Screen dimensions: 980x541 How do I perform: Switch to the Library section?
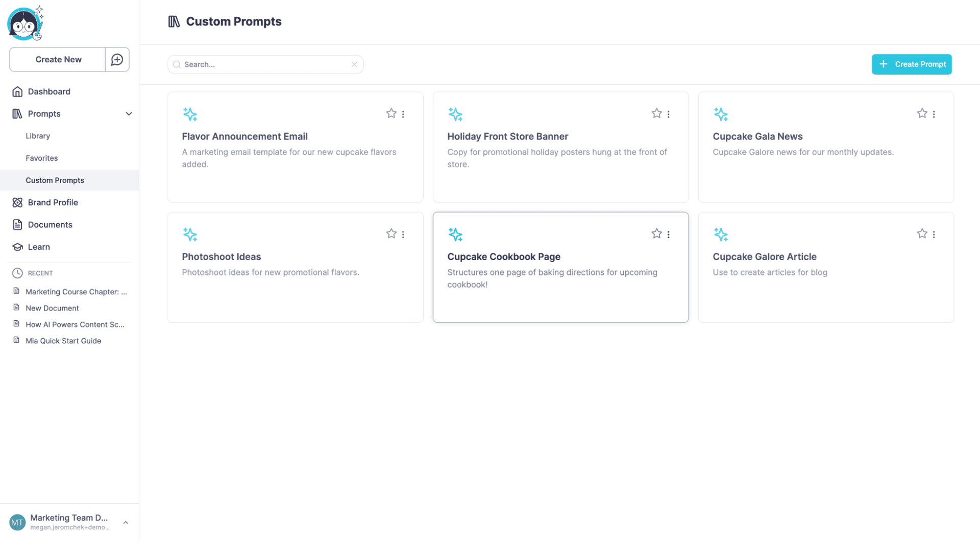(38, 136)
